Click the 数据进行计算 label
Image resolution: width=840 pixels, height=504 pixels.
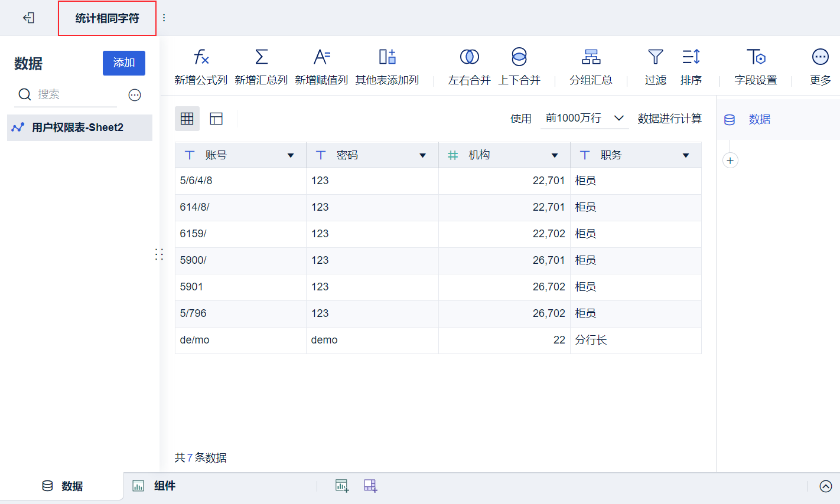coord(670,119)
